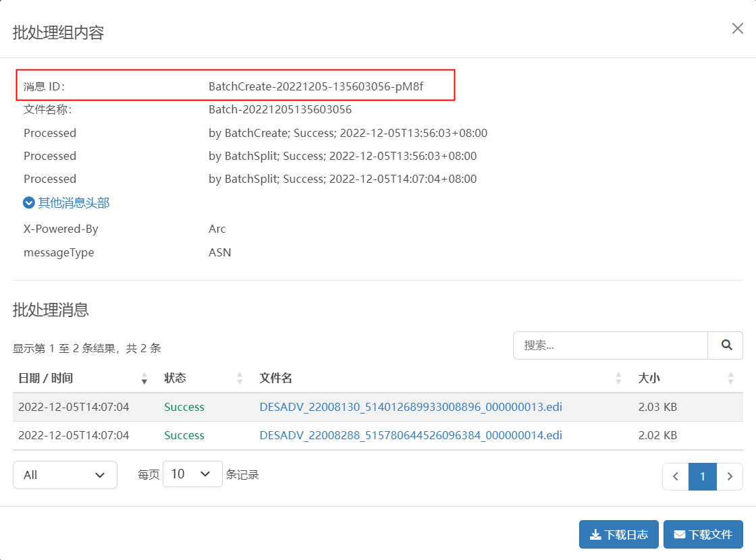Click the 文件名 column header

276,379
